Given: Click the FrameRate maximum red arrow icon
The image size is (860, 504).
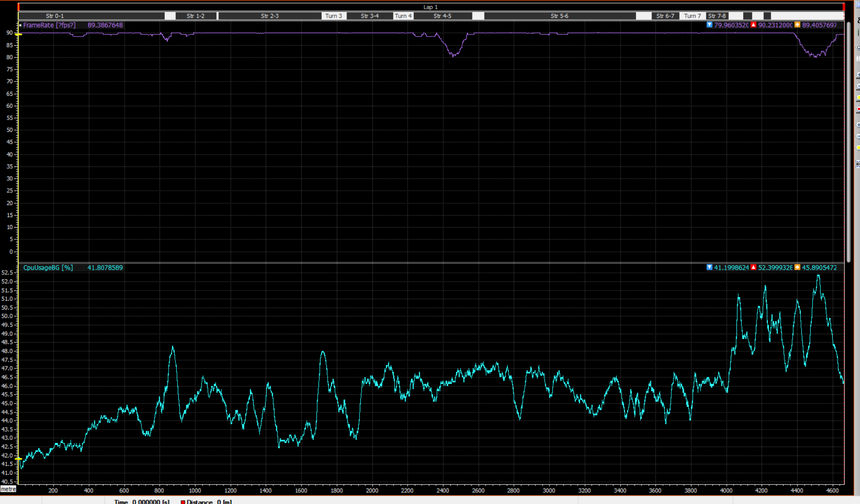Looking at the screenshot, I should coord(753,25).
